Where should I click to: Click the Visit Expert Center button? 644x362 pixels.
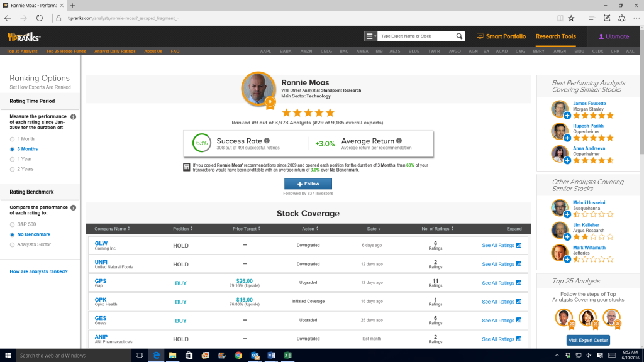click(x=588, y=340)
